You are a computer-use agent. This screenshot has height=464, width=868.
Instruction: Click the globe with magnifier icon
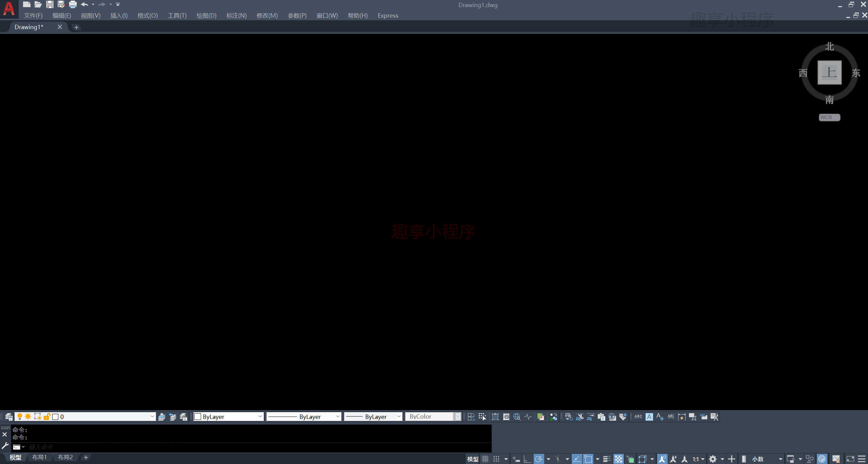coord(517,417)
